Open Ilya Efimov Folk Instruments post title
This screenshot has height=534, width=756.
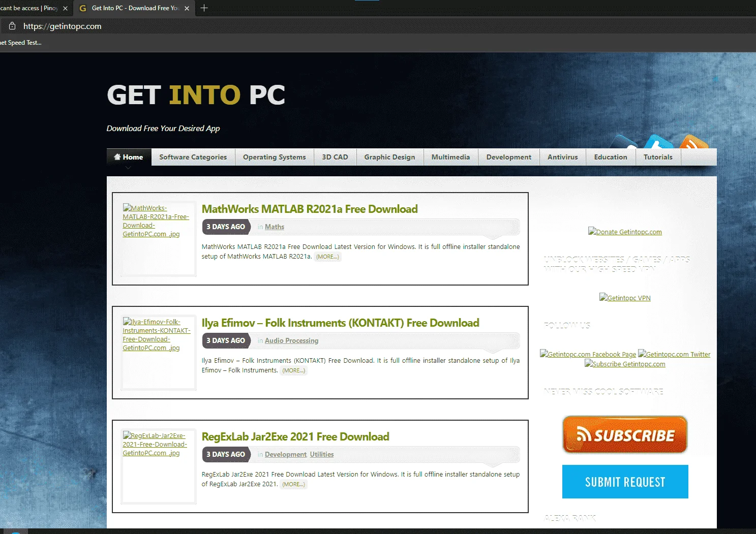341,323
